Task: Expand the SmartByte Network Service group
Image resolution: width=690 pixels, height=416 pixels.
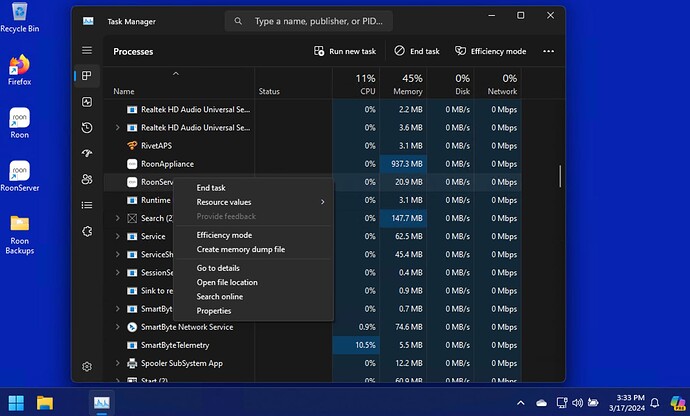Action: (x=117, y=327)
